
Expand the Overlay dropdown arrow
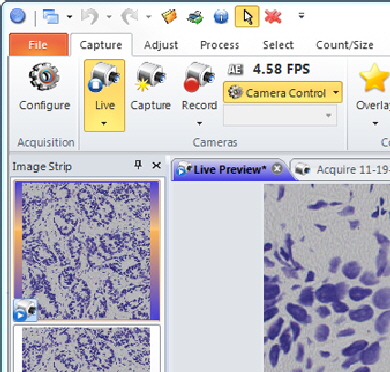coord(375,124)
